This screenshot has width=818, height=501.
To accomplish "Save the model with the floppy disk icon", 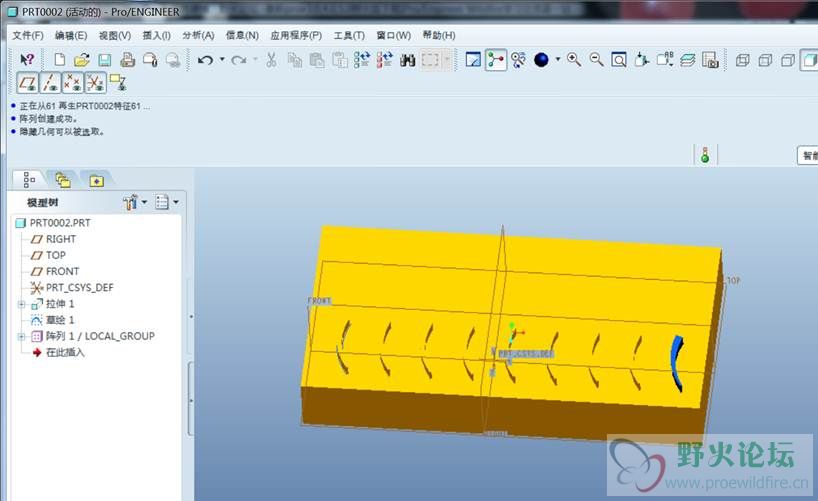I will [x=105, y=60].
